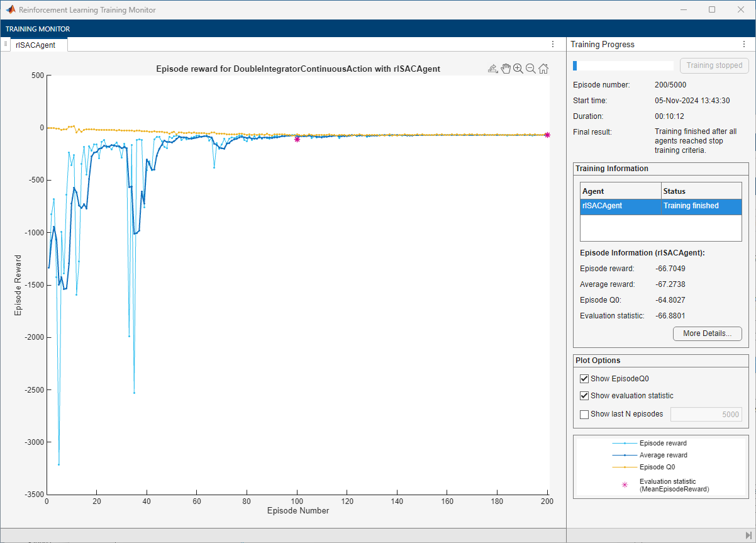Click the export/brush data icon on plot
The height and width of the screenshot is (543, 756).
coord(493,69)
